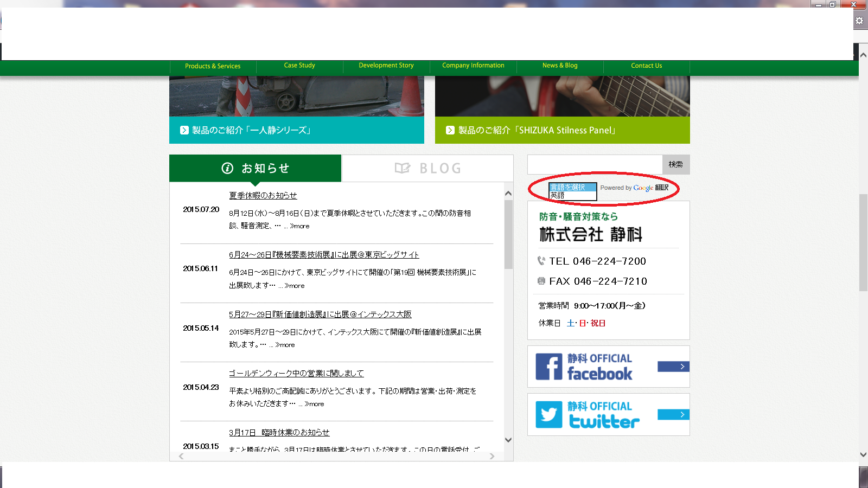This screenshot has height=488, width=868.
Task: Click the 営業時間 9:00〜17:00 text
Action: click(592, 305)
